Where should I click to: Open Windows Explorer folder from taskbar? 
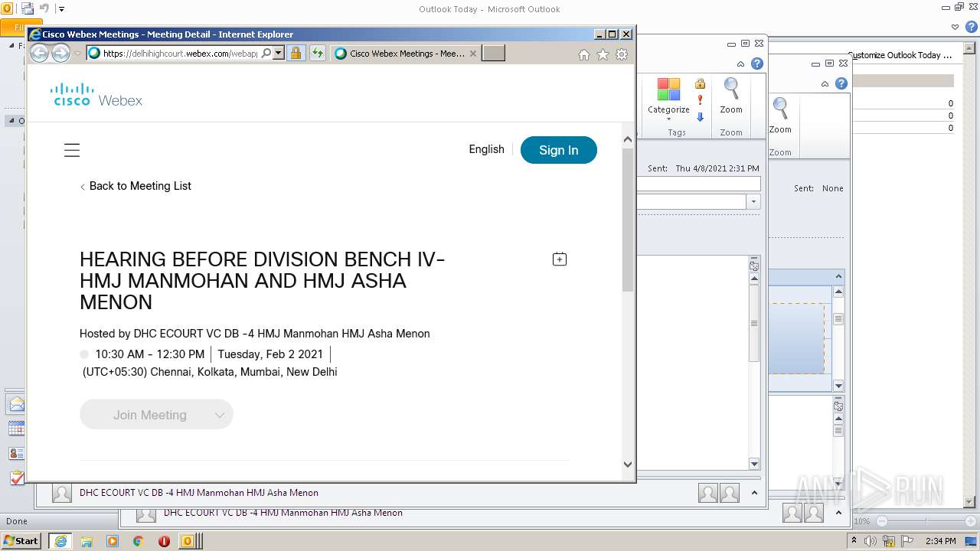(87, 541)
